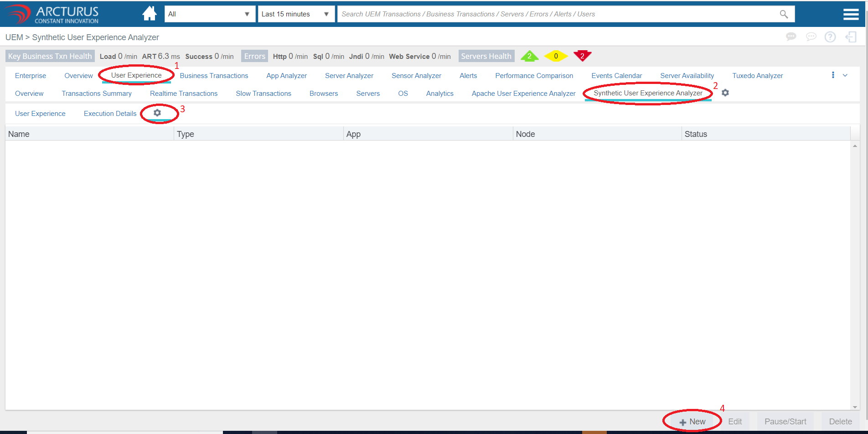Click the red servers health indicator
This screenshot has width=868, height=434.
pos(582,56)
